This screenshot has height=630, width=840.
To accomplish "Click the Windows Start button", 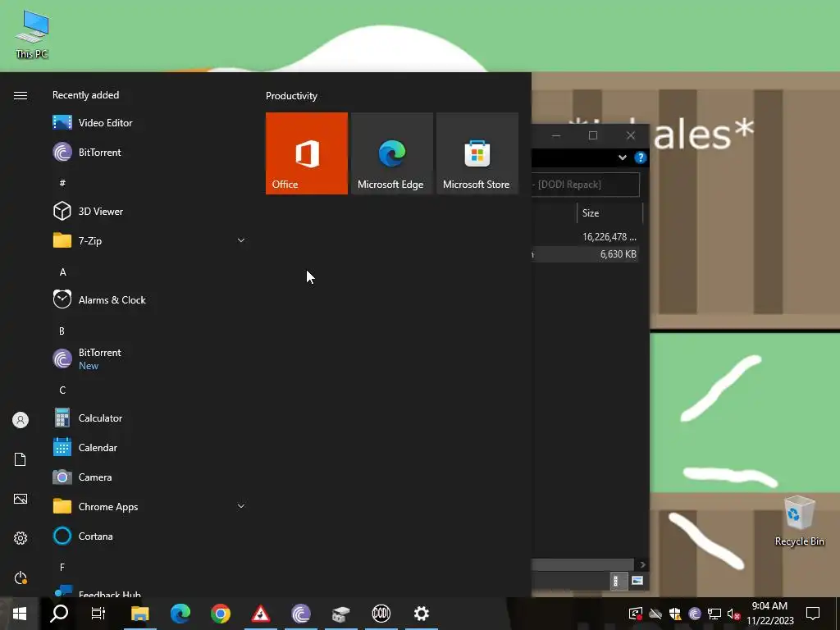I will point(20,614).
